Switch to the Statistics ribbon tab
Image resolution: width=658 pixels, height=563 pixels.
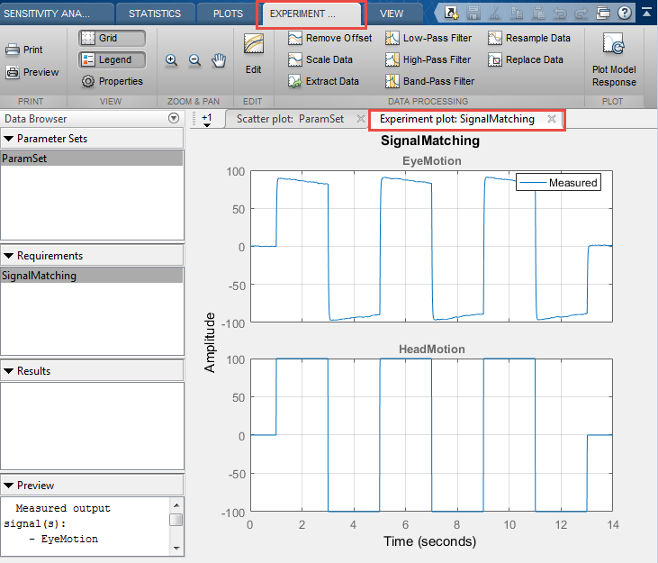click(x=154, y=14)
